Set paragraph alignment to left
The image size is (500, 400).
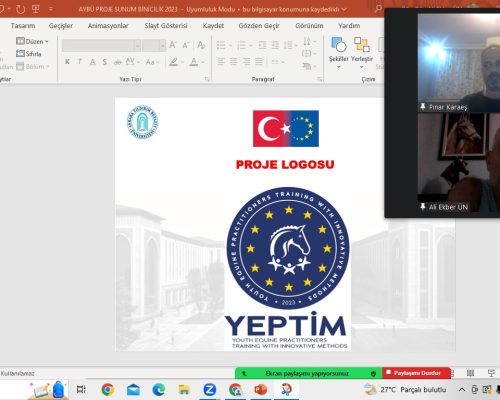(x=221, y=61)
